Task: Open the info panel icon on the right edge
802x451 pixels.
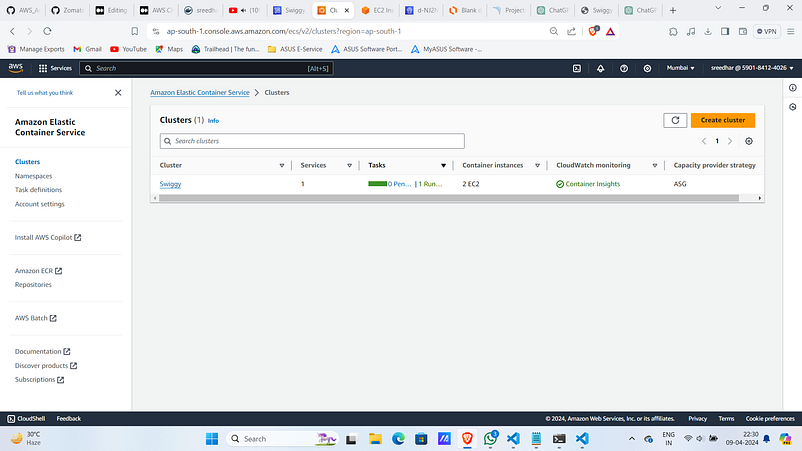Action: pos(792,88)
